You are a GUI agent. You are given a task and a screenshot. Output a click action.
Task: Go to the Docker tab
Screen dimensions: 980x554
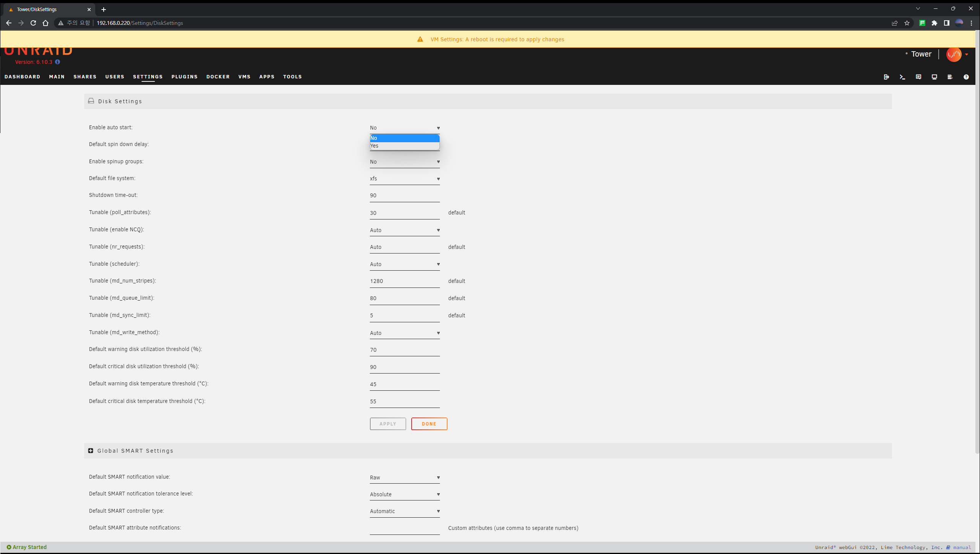tap(218, 77)
